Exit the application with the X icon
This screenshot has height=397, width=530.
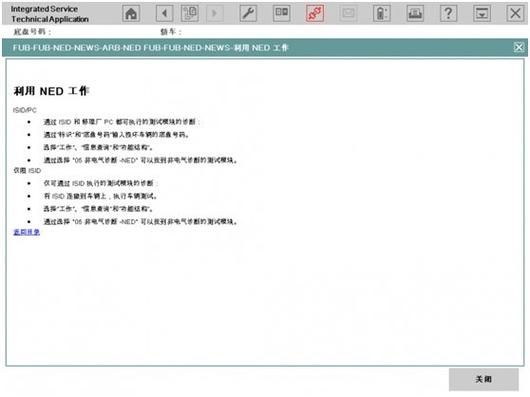[515, 14]
